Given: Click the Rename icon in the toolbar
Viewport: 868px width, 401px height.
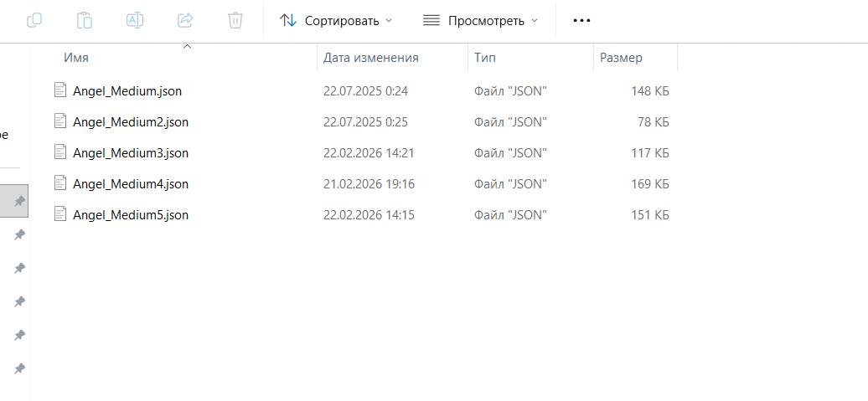Looking at the screenshot, I should click(135, 20).
